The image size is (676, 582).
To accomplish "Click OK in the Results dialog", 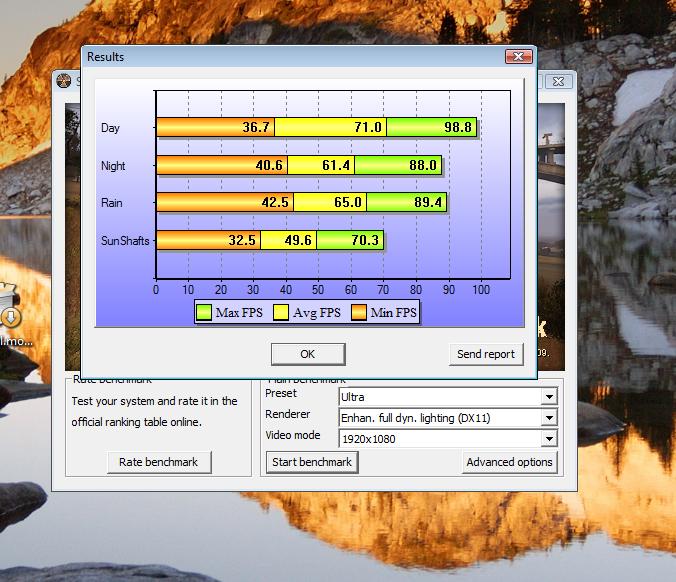I will tap(308, 354).
